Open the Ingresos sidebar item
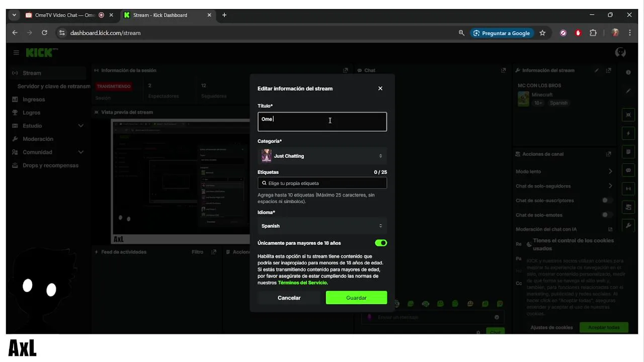This screenshot has height=362, width=644. click(34, 100)
